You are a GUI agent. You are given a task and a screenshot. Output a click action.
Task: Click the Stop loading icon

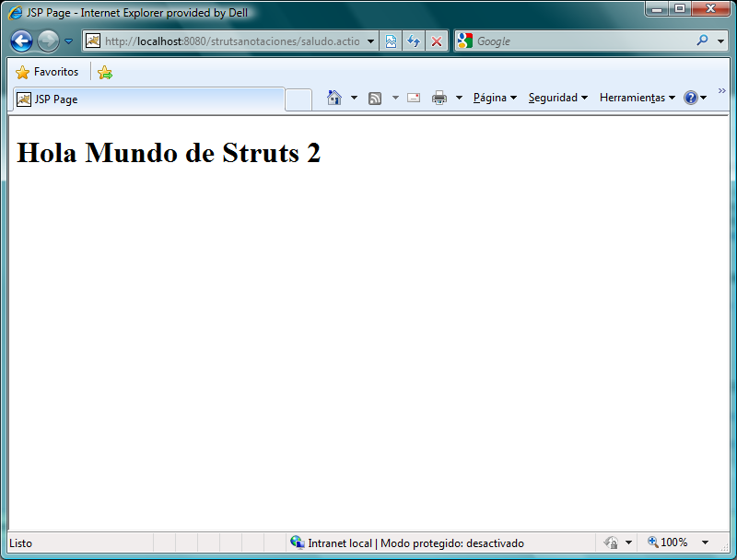435,41
